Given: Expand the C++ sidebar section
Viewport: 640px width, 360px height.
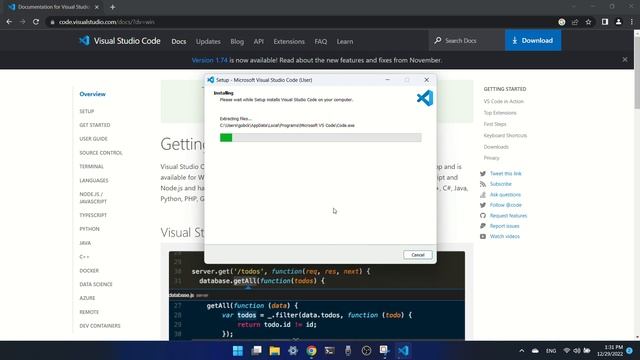Looking at the screenshot, I should coord(84,257).
